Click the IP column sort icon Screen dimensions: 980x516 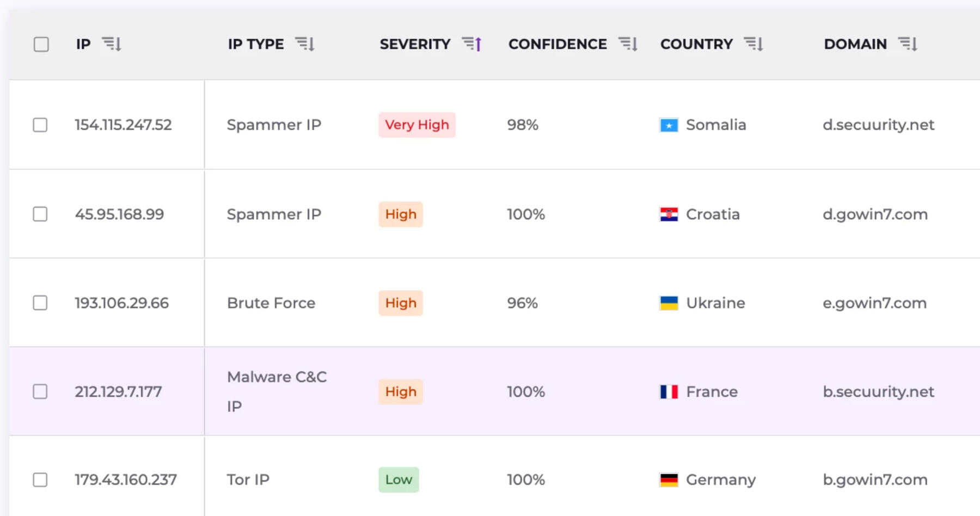point(112,44)
